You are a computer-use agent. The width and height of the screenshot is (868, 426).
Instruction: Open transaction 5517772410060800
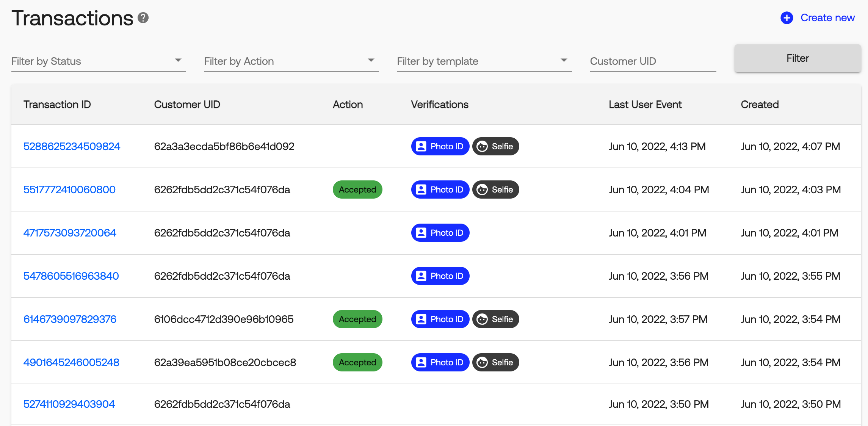tap(69, 190)
